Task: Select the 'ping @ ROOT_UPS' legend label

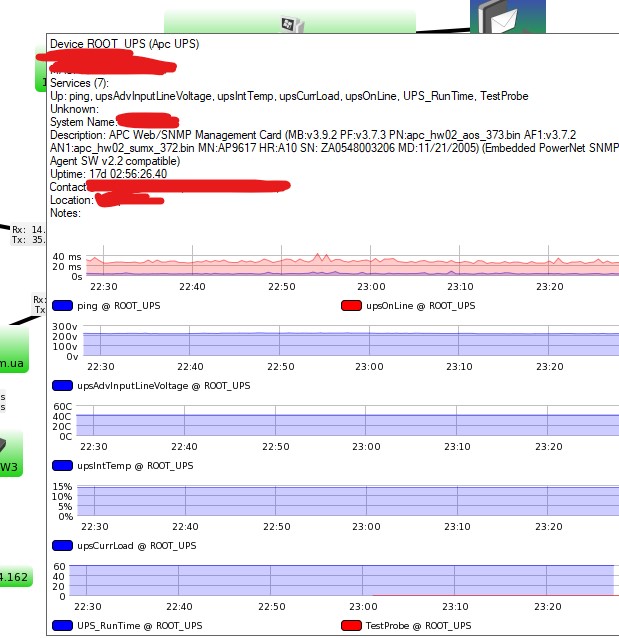Action: point(119,306)
